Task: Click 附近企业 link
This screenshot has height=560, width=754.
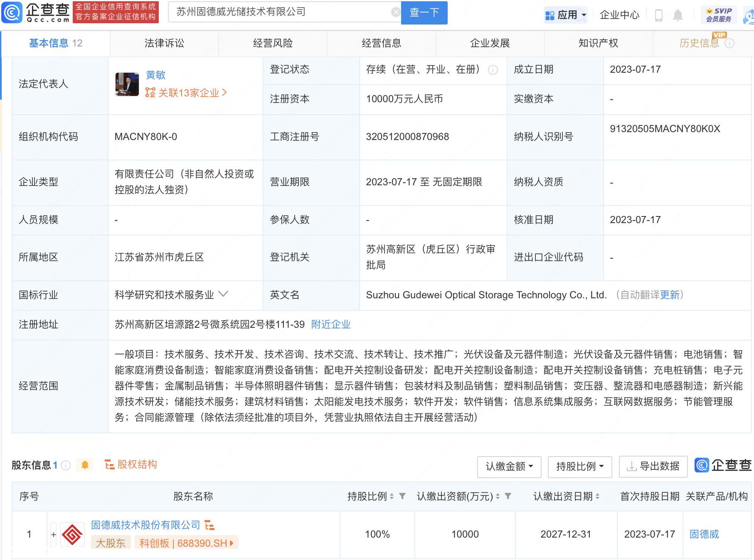Action: click(331, 324)
